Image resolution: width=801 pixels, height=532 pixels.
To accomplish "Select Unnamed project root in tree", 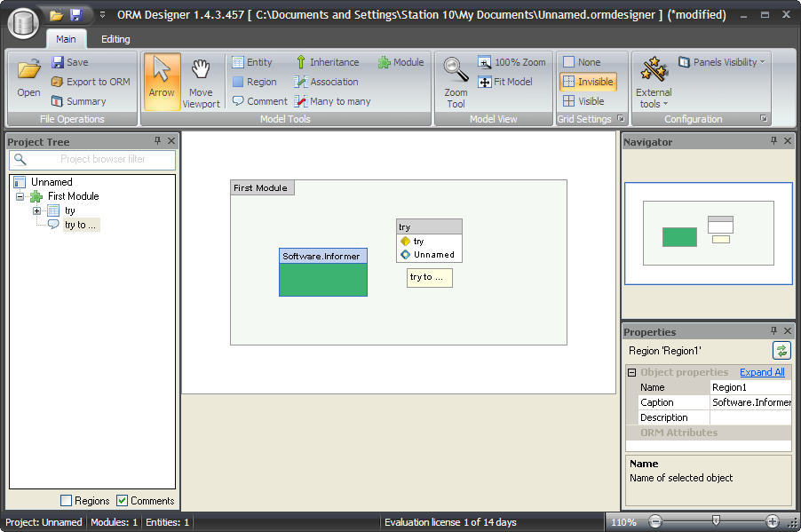I will coord(52,182).
